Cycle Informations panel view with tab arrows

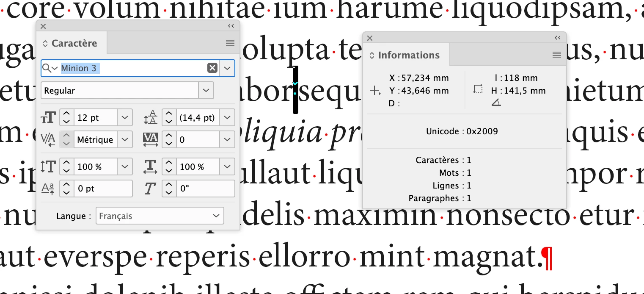click(x=372, y=55)
